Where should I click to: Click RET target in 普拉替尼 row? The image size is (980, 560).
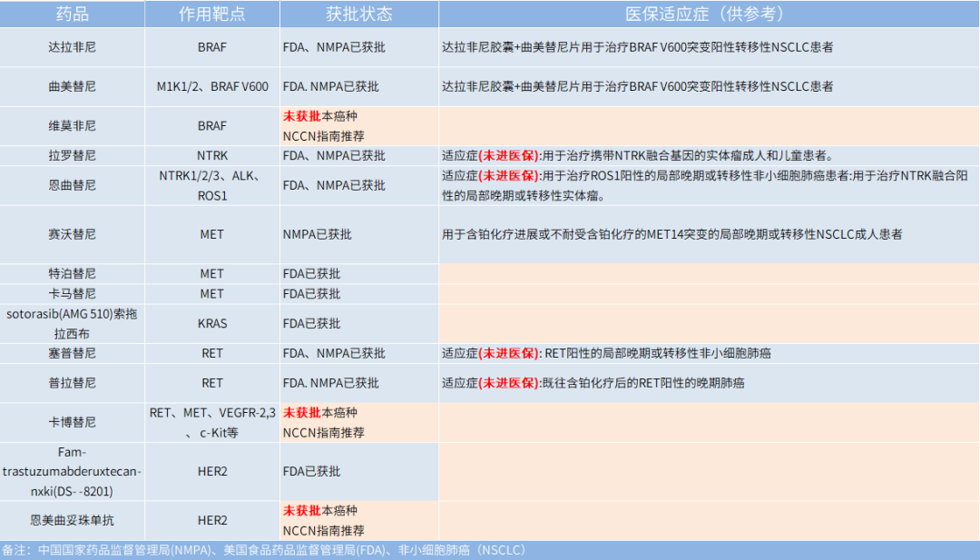pyautogui.click(x=211, y=382)
